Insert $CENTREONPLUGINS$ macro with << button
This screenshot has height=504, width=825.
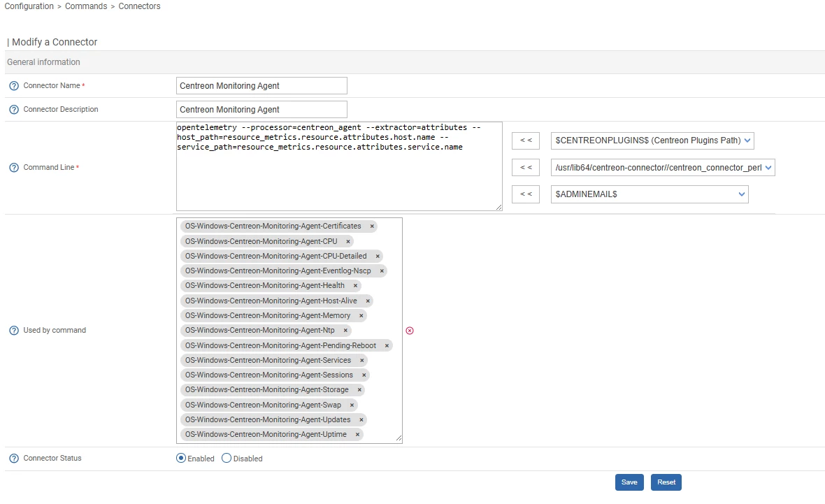[526, 141]
